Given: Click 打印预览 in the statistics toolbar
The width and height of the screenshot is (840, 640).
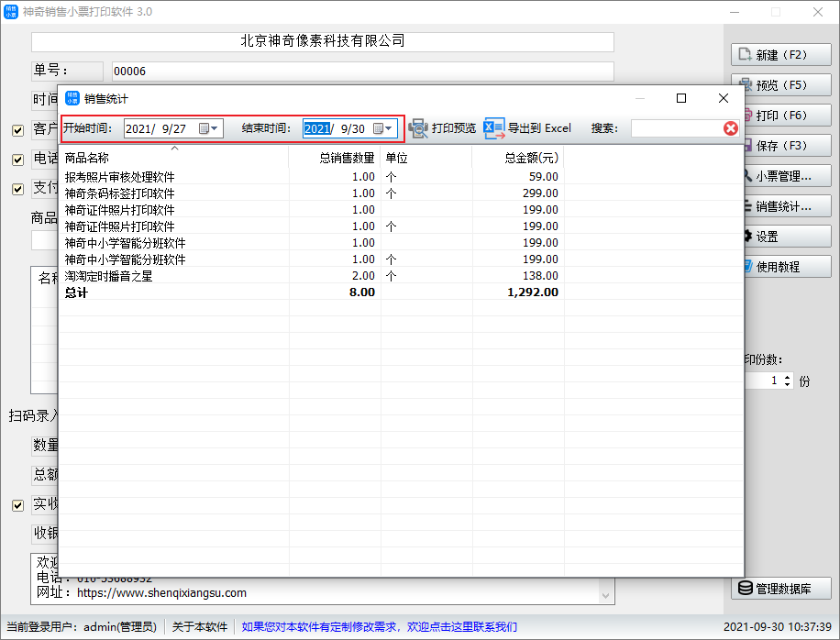Looking at the screenshot, I should tap(443, 128).
